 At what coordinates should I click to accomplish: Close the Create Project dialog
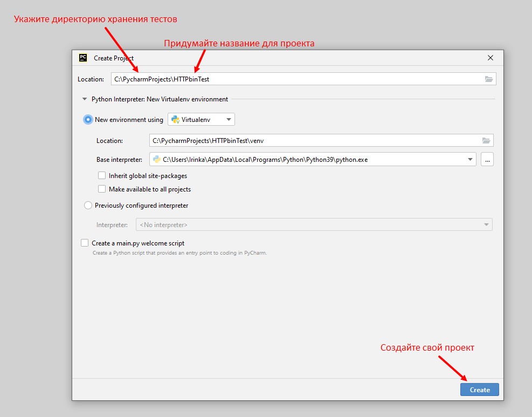tap(490, 58)
